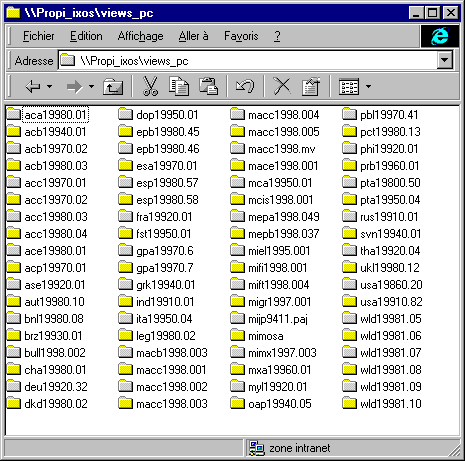Click the Paste clipboard icon
The image size is (465, 461).
click(x=208, y=86)
